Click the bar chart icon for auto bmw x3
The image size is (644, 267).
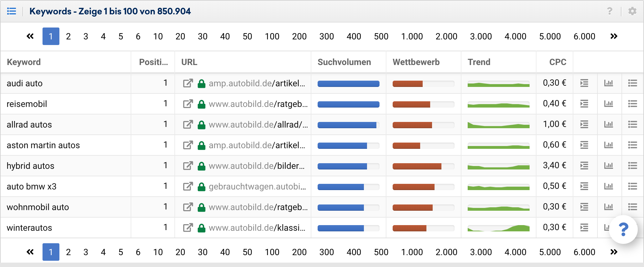608,186
